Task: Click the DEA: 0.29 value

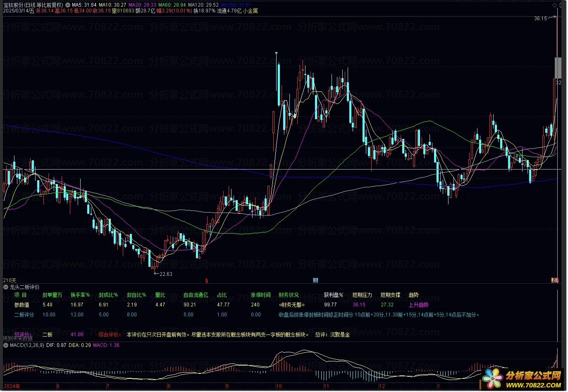Action: pyautogui.click(x=80, y=345)
